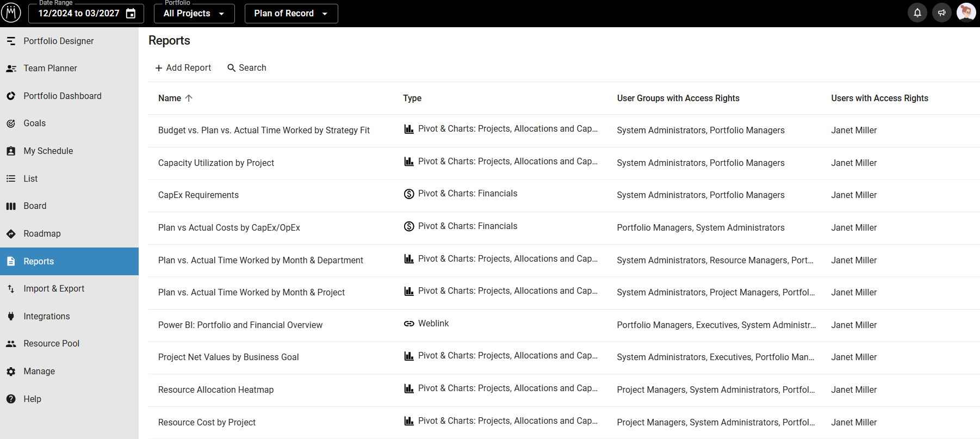Viewport: 980px width, 439px height.
Task: Open Resource Pool from the sidebar
Action: 52,344
